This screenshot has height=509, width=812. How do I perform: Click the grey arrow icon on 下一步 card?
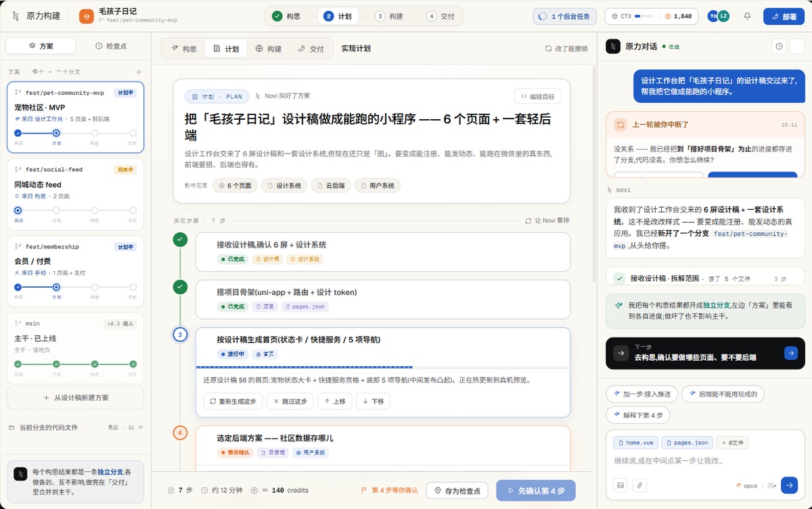(621, 353)
